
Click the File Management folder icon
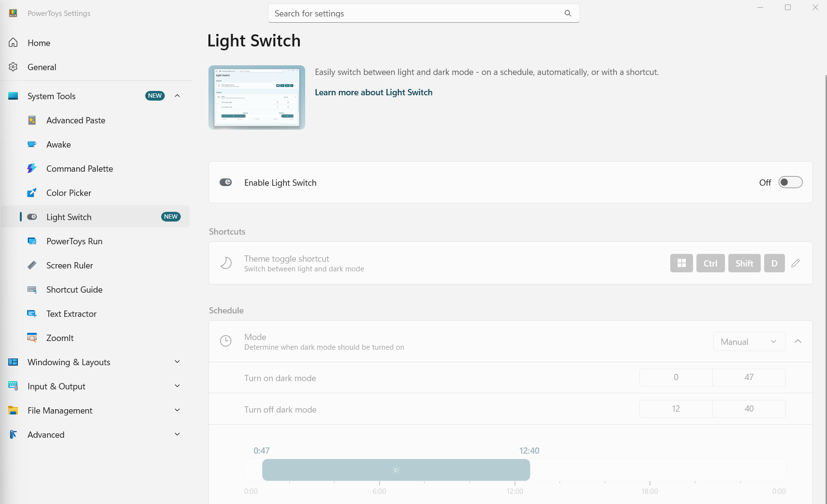tap(13, 410)
